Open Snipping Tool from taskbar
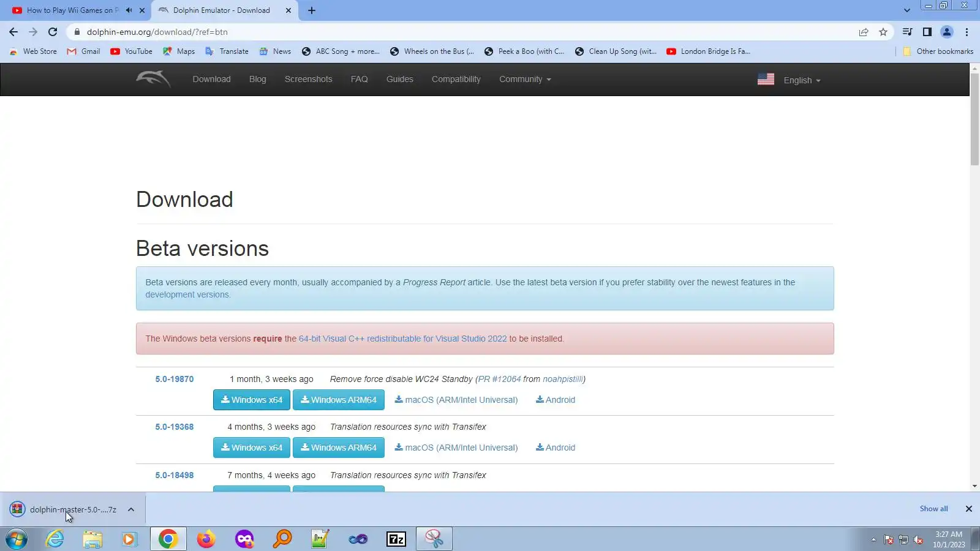The image size is (980, 551). click(434, 539)
